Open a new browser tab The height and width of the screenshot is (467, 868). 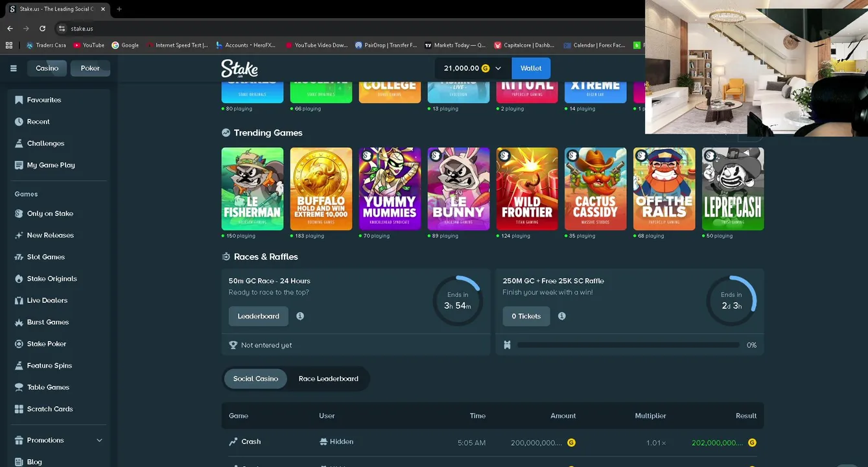point(119,9)
